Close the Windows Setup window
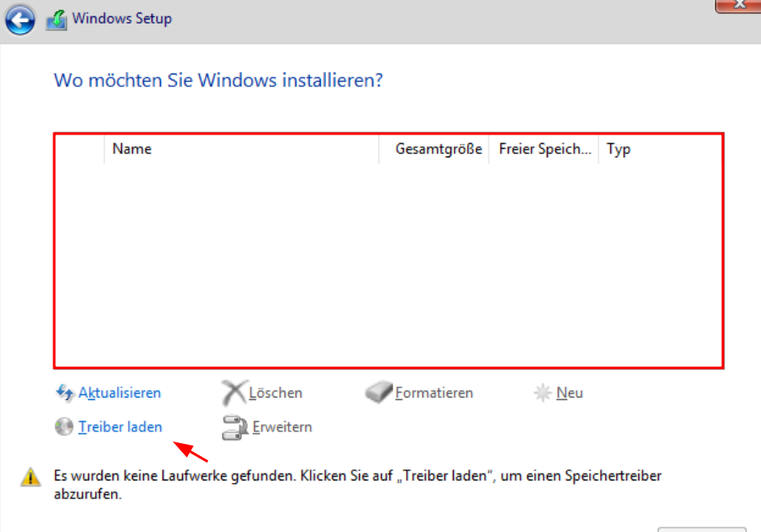 (x=739, y=5)
